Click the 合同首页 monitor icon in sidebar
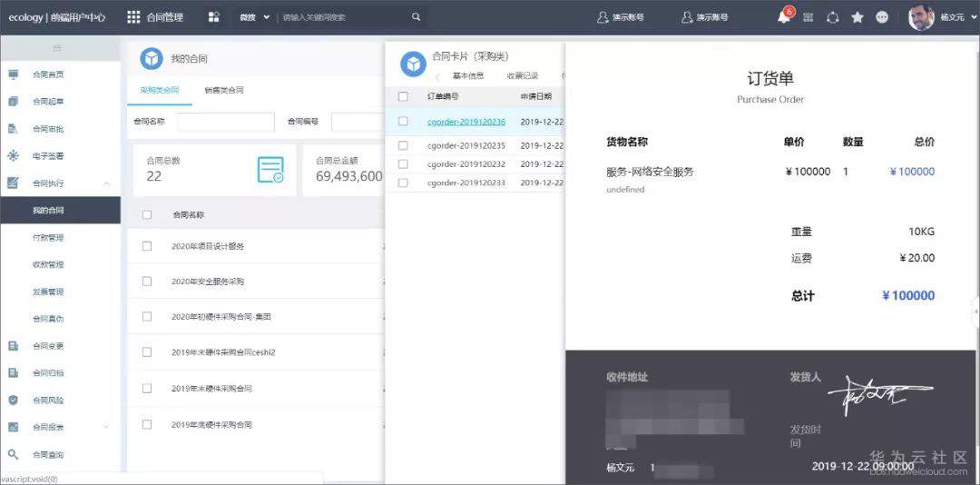980x485 pixels. point(13,74)
